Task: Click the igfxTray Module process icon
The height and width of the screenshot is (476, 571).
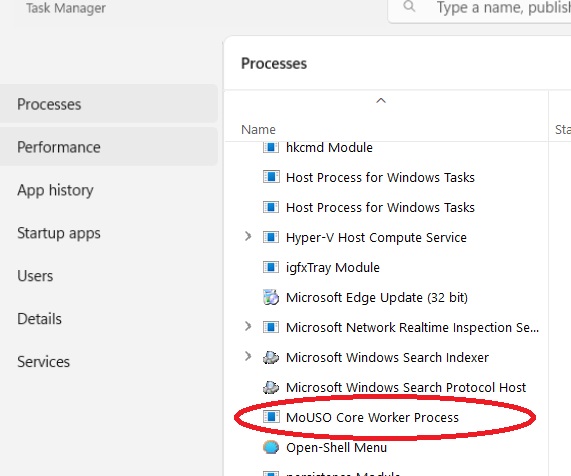Action: [x=271, y=267]
